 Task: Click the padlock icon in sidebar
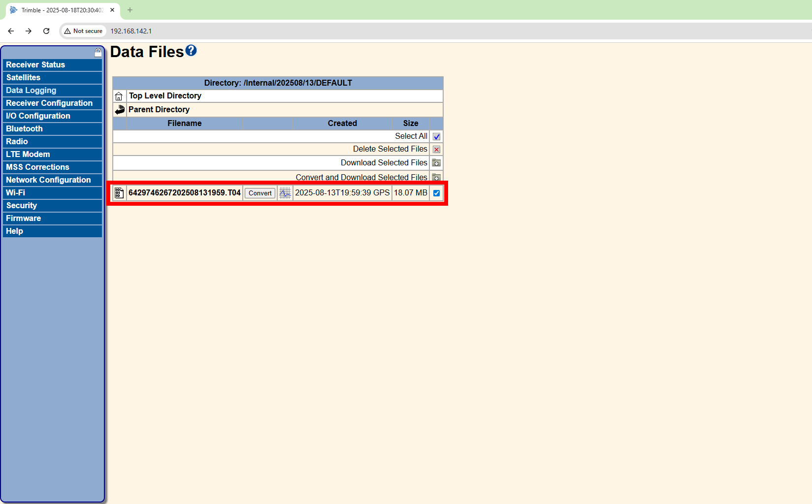pos(98,52)
